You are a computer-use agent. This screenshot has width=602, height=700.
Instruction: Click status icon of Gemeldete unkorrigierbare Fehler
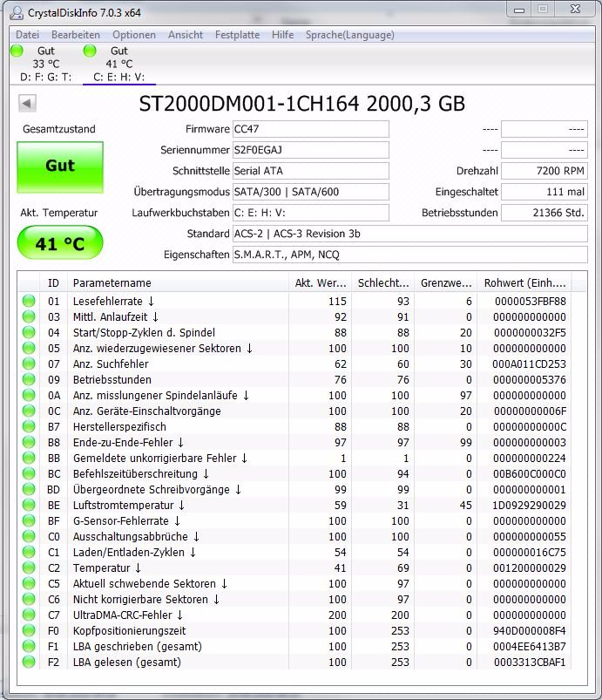[29, 458]
